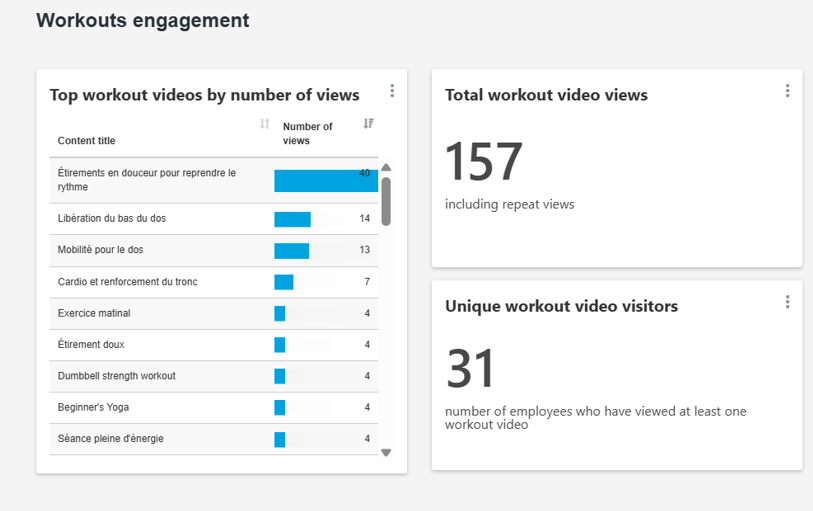Select row 'Beginner's Yoga'

(x=214, y=407)
